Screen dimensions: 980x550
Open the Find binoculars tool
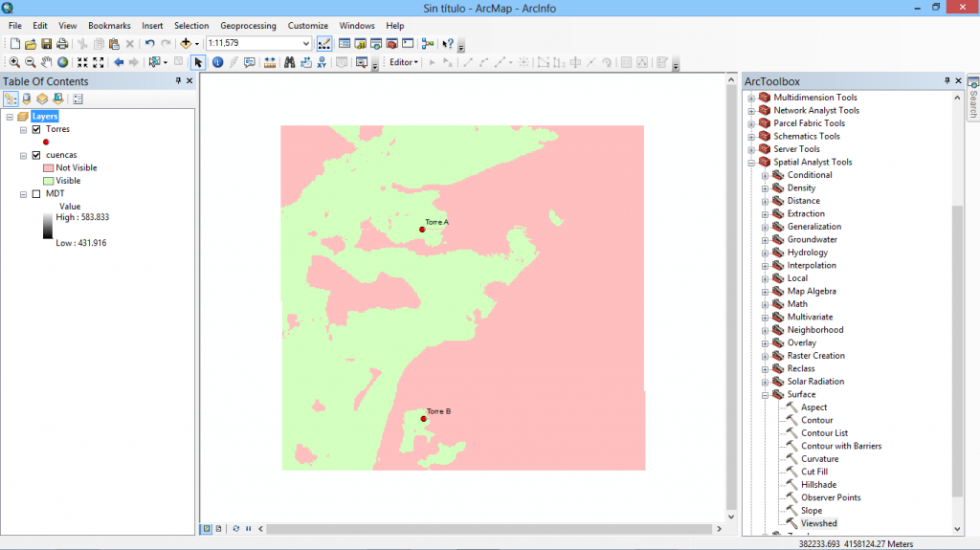click(x=288, y=62)
